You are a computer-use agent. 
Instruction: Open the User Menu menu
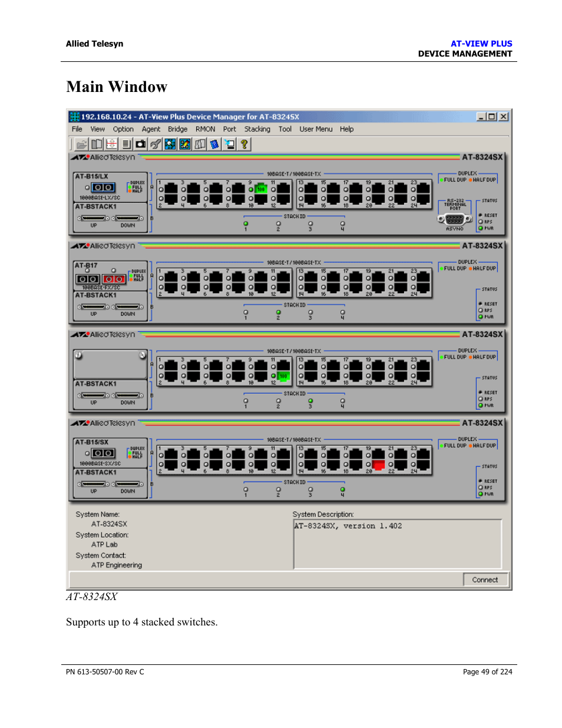point(316,129)
